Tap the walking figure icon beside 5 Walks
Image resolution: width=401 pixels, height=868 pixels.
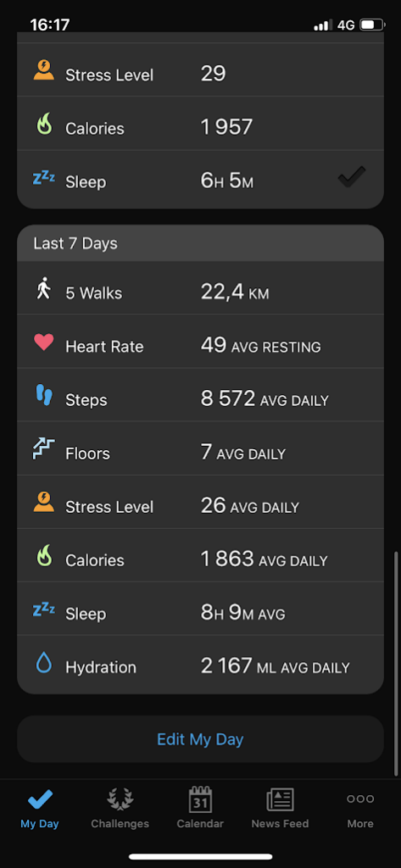44,289
